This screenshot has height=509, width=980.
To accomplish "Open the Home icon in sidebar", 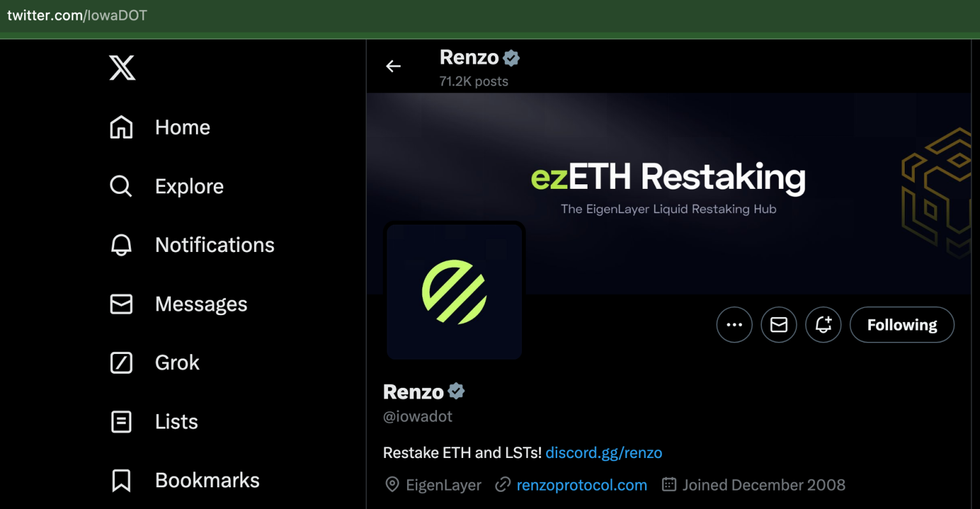I will pyautogui.click(x=121, y=127).
